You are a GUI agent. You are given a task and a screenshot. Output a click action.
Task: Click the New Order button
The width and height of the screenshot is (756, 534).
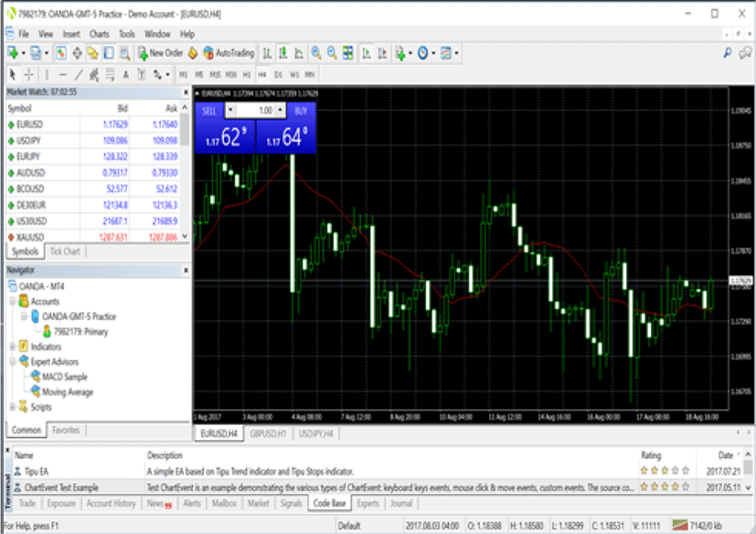(x=161, y=53)
